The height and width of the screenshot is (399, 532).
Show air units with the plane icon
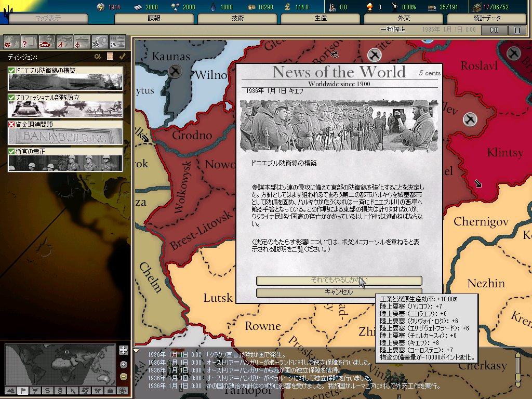coord(64,43)
